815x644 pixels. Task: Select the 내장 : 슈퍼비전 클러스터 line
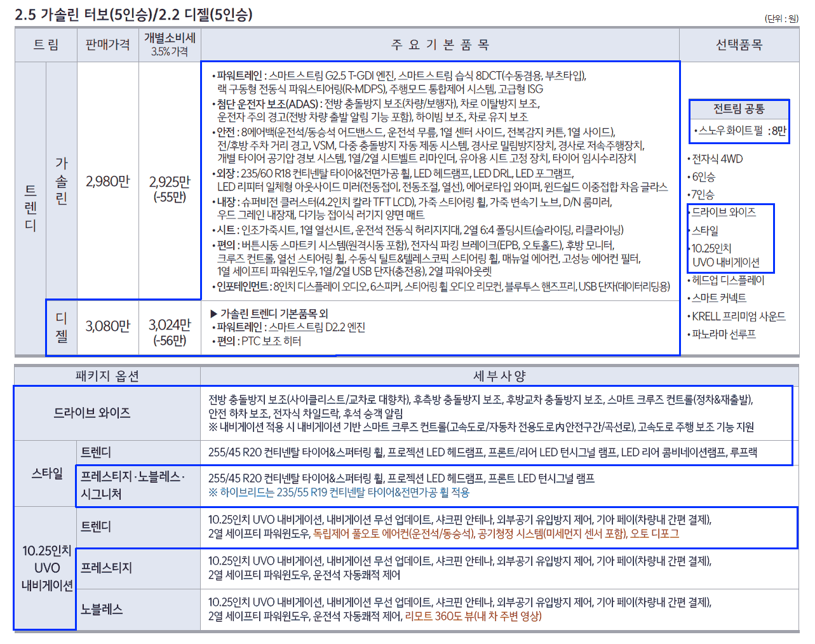412,208
